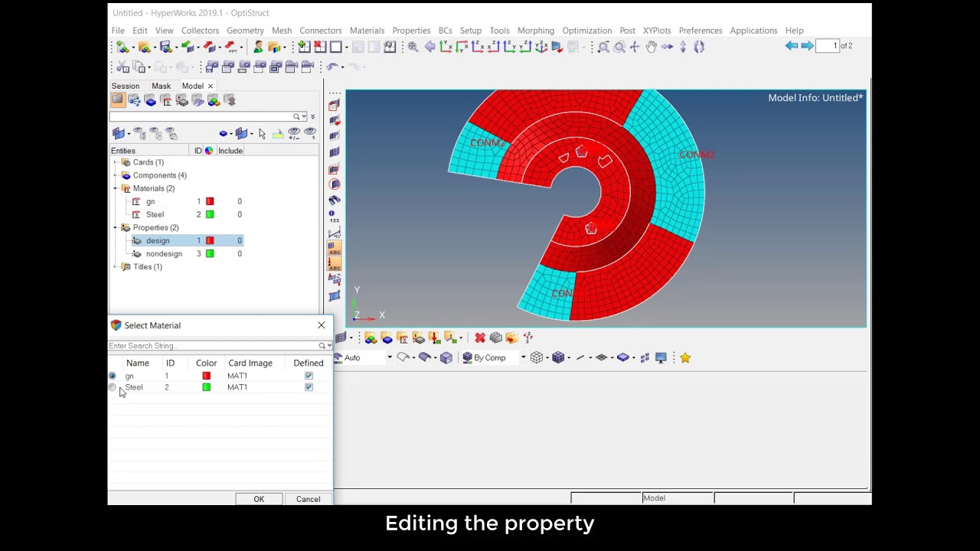Click the Add page icon
This screenshot has width=980, height=551.
[304, 47]
